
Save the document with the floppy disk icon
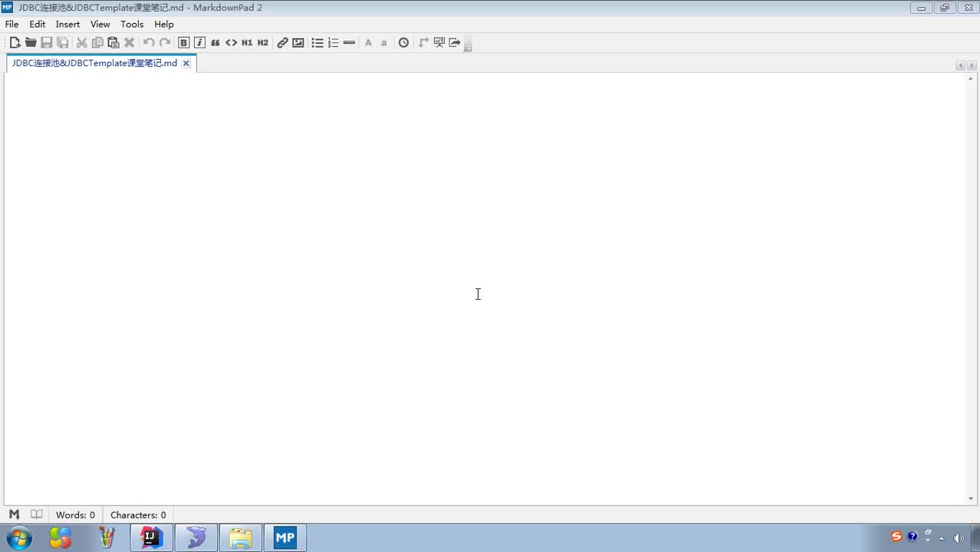click(47, 43)
